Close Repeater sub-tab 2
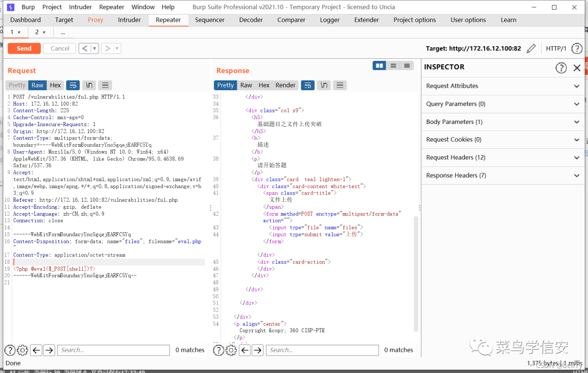This screenshot has height=373, width=588. click(44, 32)
